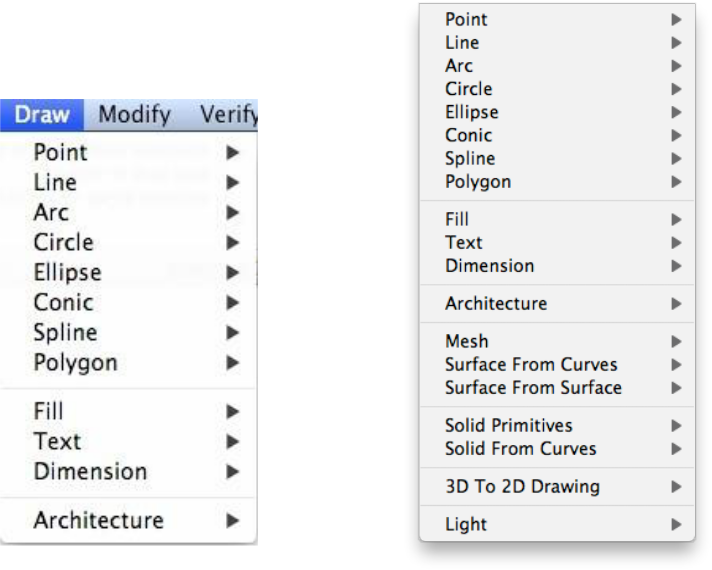Choose Architecture in the longer right menu
Viewport: 712px width, 570px height.
tap(496, 302)
